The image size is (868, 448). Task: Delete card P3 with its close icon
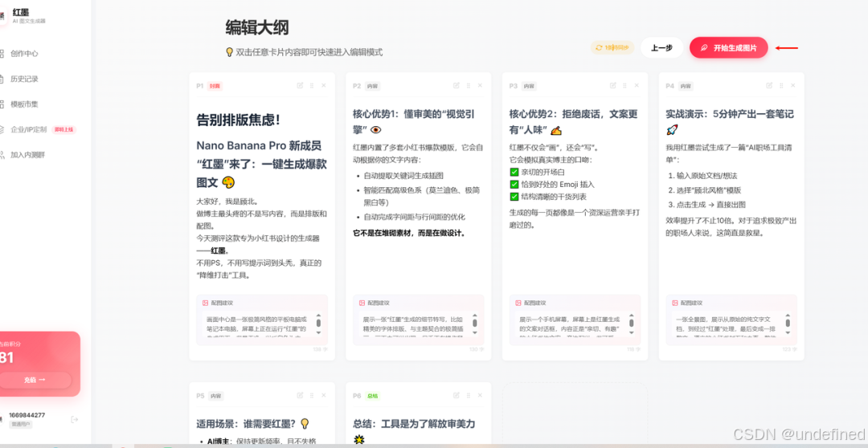637,85
